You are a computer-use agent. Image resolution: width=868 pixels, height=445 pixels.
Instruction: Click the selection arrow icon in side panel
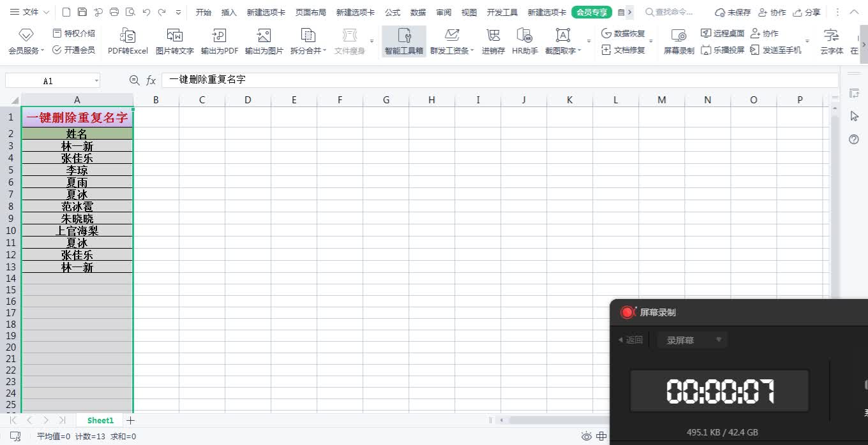[x=854, y=116]
